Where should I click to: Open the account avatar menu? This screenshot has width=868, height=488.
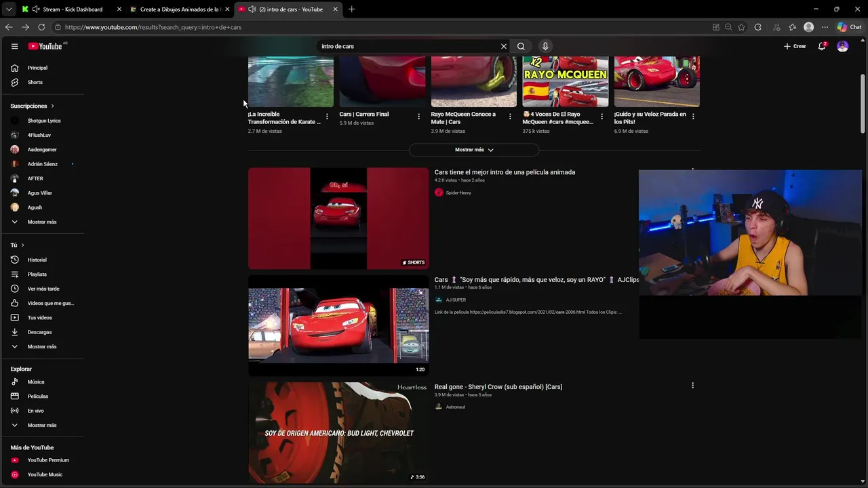(x=842, y=46)
